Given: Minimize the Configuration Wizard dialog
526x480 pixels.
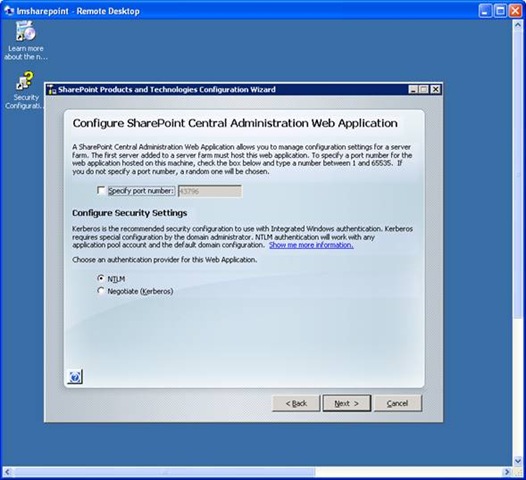Looking at the screenshot, I should pyautogui.click(x=413, y=90).
